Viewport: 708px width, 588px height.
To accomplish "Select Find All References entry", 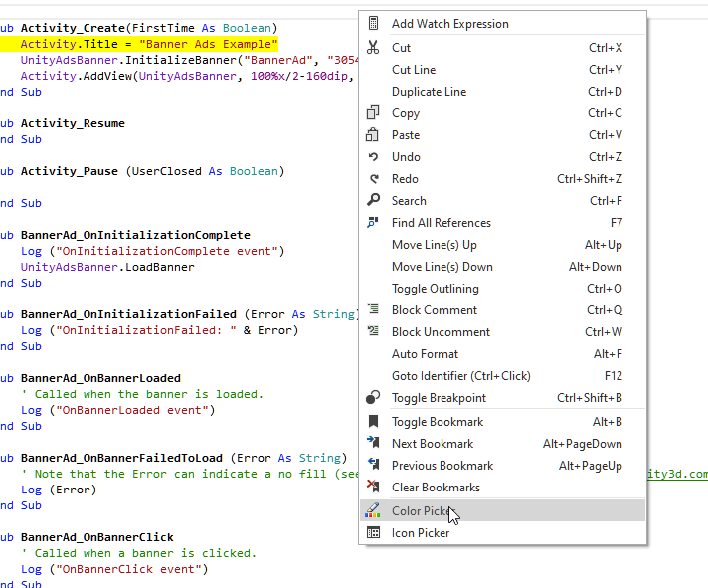I will click(x=502, y=222).
